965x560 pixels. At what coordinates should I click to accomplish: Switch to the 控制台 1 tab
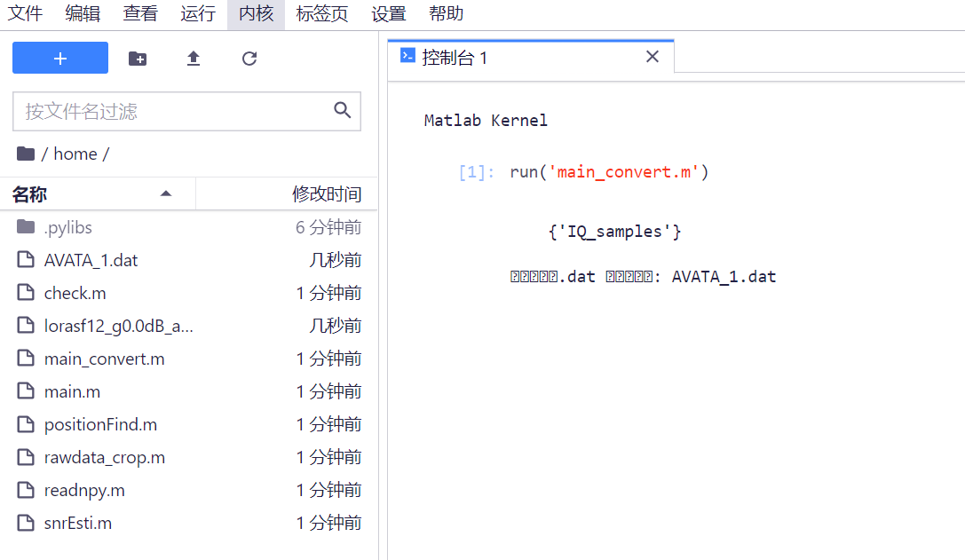pos(455,58)
